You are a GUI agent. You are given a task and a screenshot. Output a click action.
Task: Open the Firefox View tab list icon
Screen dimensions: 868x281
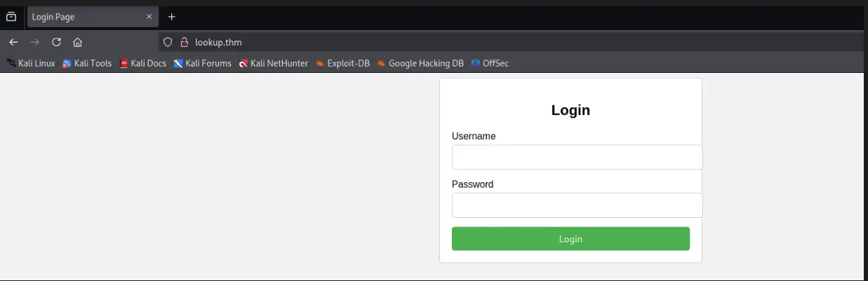click(11, 17)
